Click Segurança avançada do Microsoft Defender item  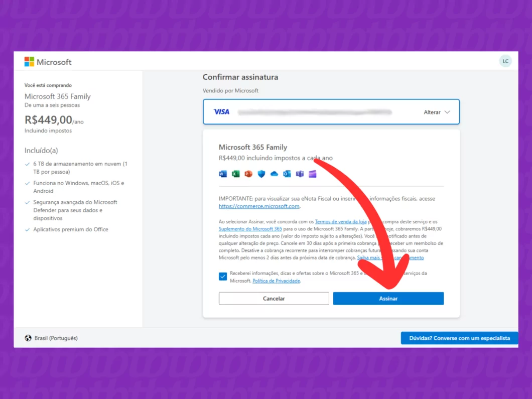coord(75,210)
